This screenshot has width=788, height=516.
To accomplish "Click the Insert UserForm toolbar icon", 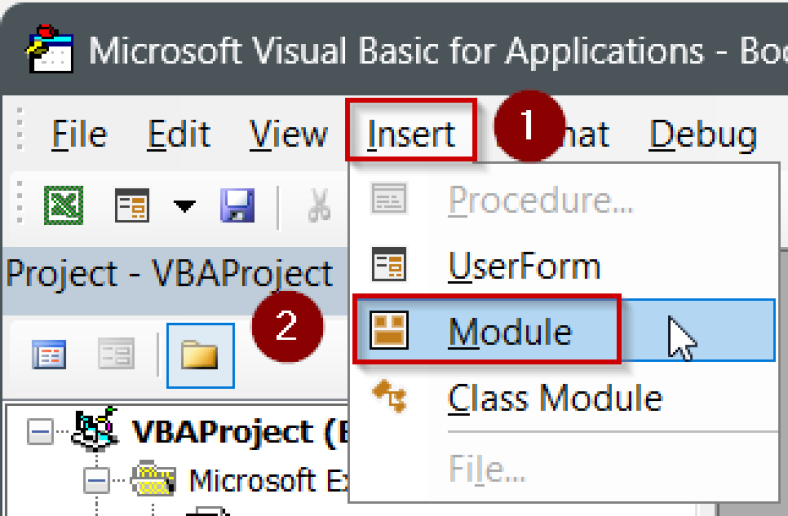I will 131,206.
